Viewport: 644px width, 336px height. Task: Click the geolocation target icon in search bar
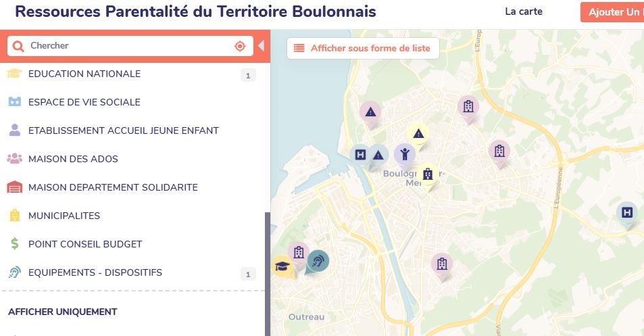240,46
